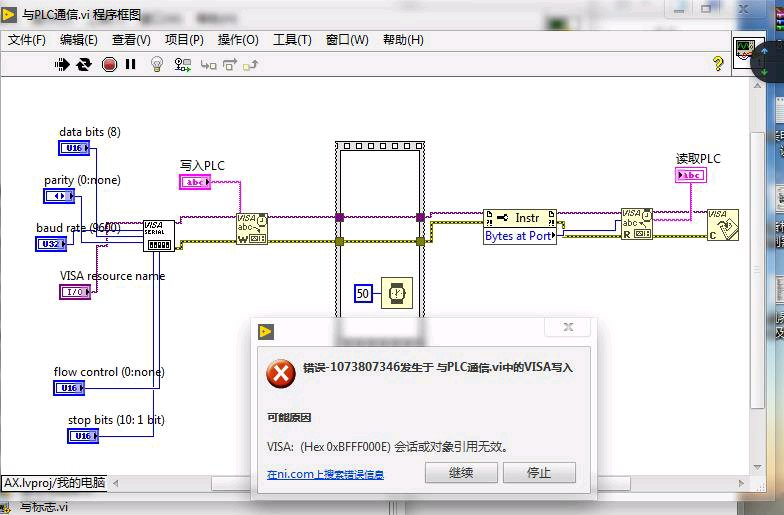The height and width of the screenshot is (515, 784).
Task: Click purple sequence tunnel on left border
Action: point(340,217)
